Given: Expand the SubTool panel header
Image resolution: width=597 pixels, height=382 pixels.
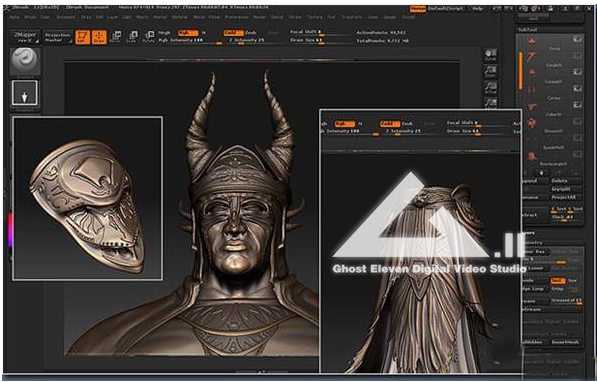Looking at the screenshot, I should (x=527, y=30).
